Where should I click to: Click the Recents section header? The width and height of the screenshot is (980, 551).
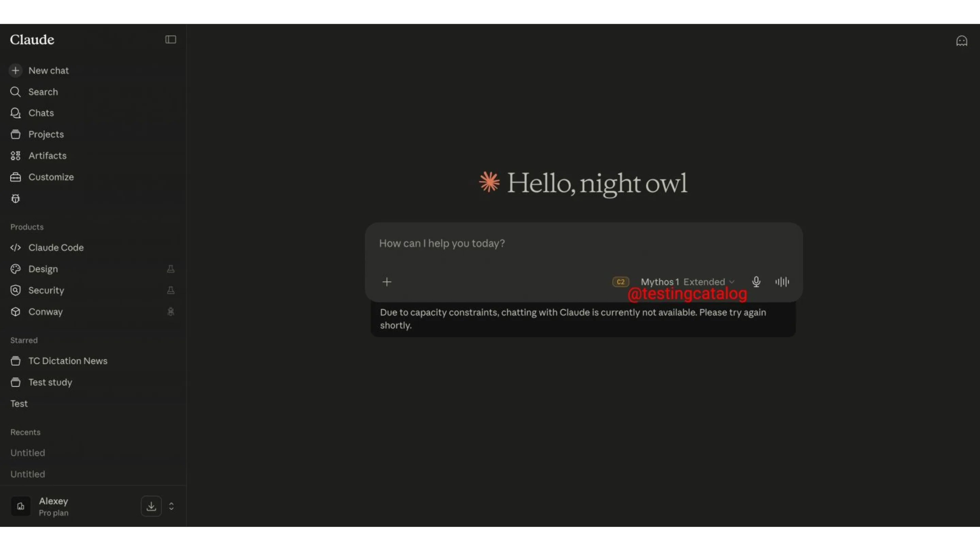click(x=25, y=432)
